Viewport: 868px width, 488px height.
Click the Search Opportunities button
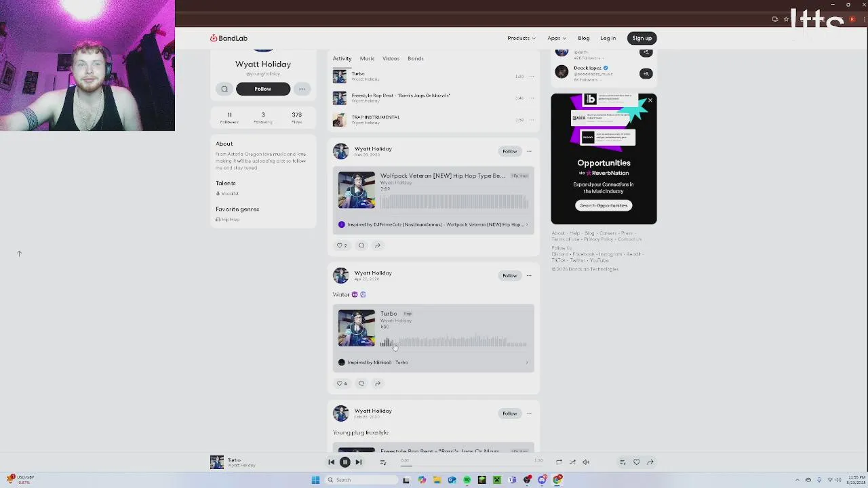tap(604, 205)
